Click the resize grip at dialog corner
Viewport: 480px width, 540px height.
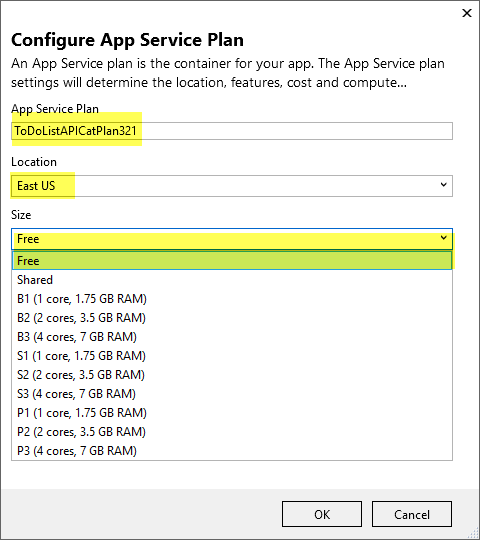pyautogui.click(x=473, y=533)
